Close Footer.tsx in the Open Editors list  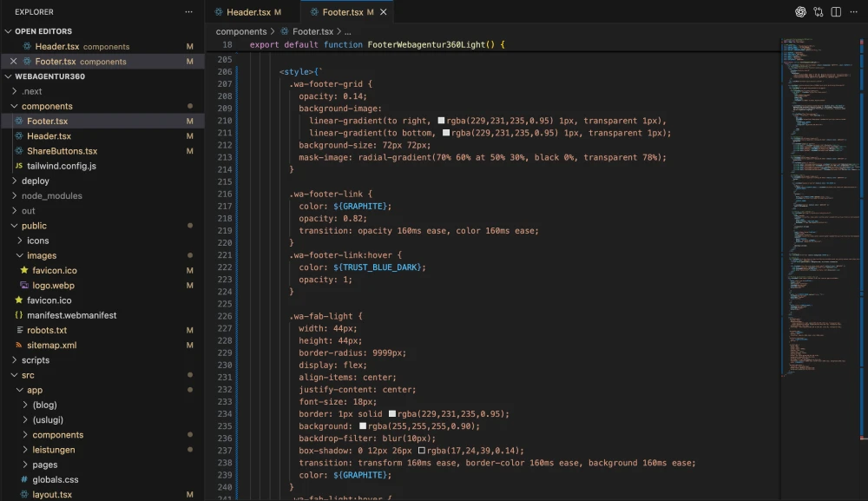pos(13,62)
